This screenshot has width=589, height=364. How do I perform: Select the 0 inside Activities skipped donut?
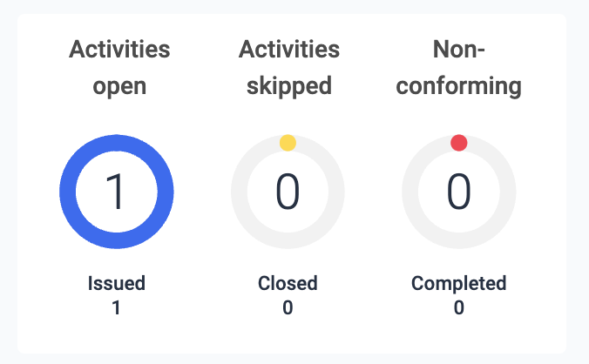(288, 192)
